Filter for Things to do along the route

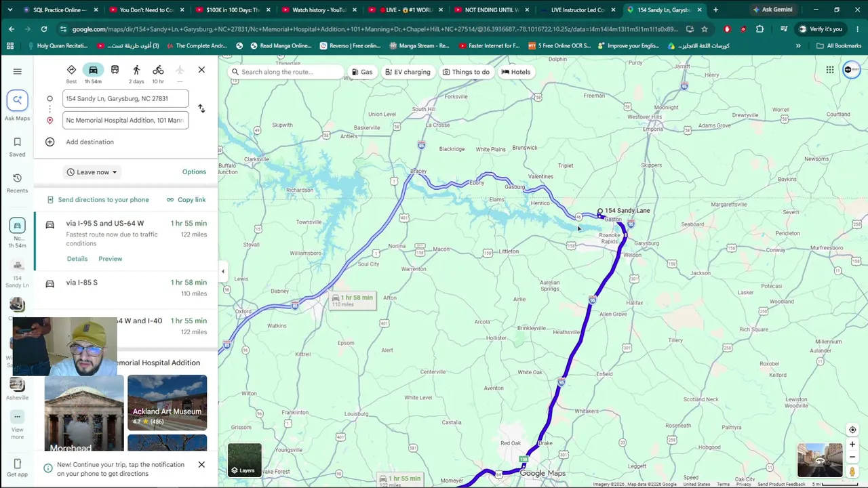466,72
